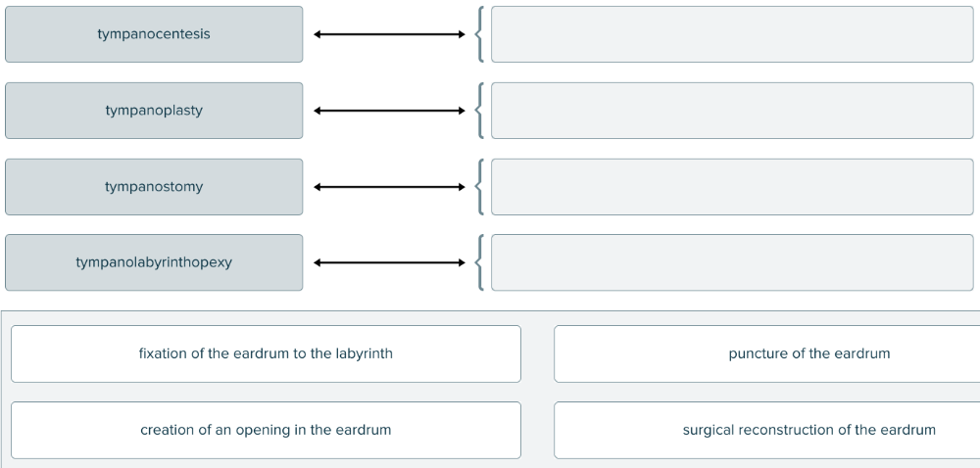The width and height of the screenshot is (980, 468).
Task: Click the brace beside the tympanocentesis slot
Action: coord(478,34)
